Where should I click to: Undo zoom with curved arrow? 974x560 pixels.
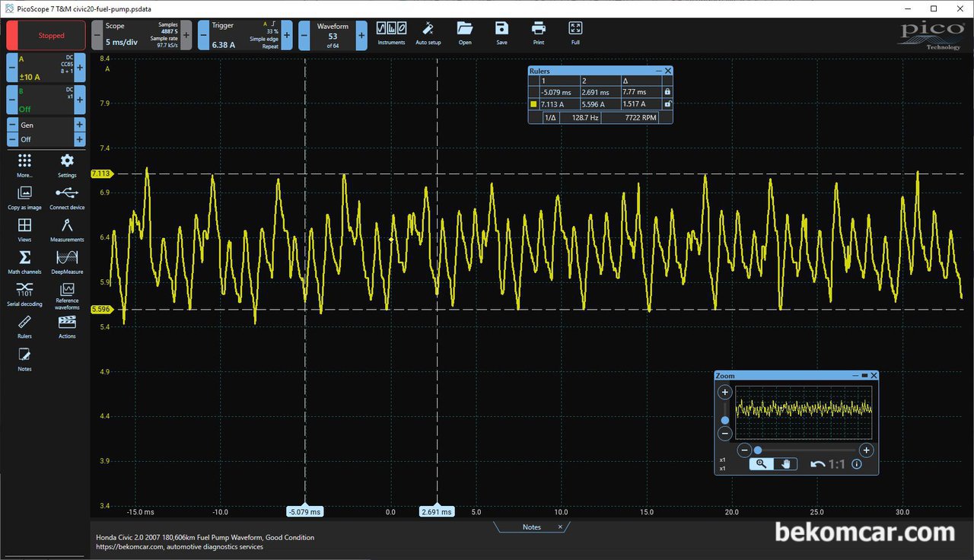817,464
